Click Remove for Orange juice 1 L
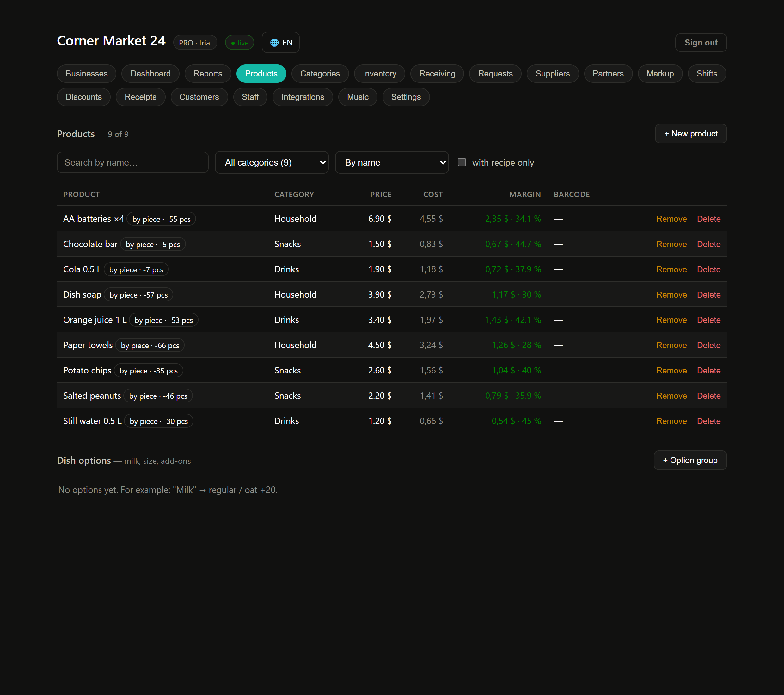This screenshot has width=784, height=695. point(671,320)
